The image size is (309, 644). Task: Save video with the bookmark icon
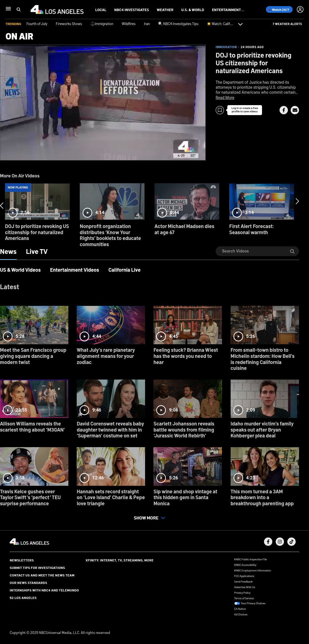point(220,110)
